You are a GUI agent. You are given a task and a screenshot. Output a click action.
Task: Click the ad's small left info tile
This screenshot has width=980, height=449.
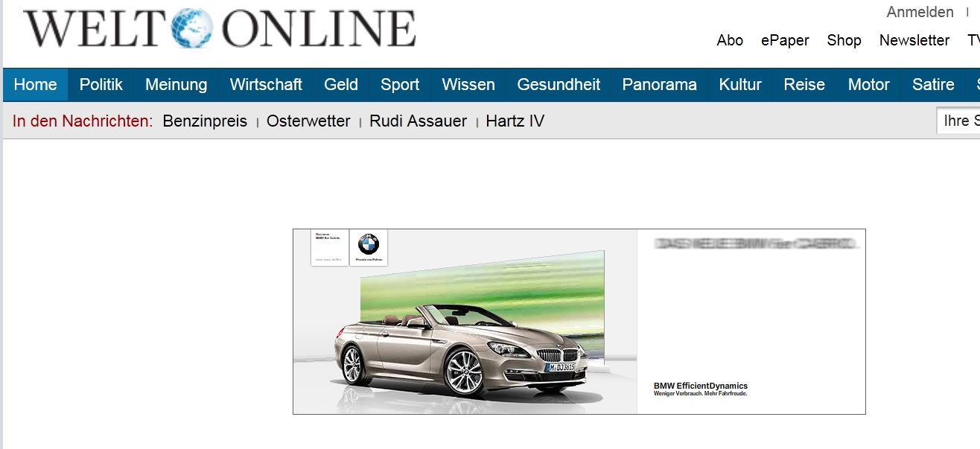pos(330,247)
